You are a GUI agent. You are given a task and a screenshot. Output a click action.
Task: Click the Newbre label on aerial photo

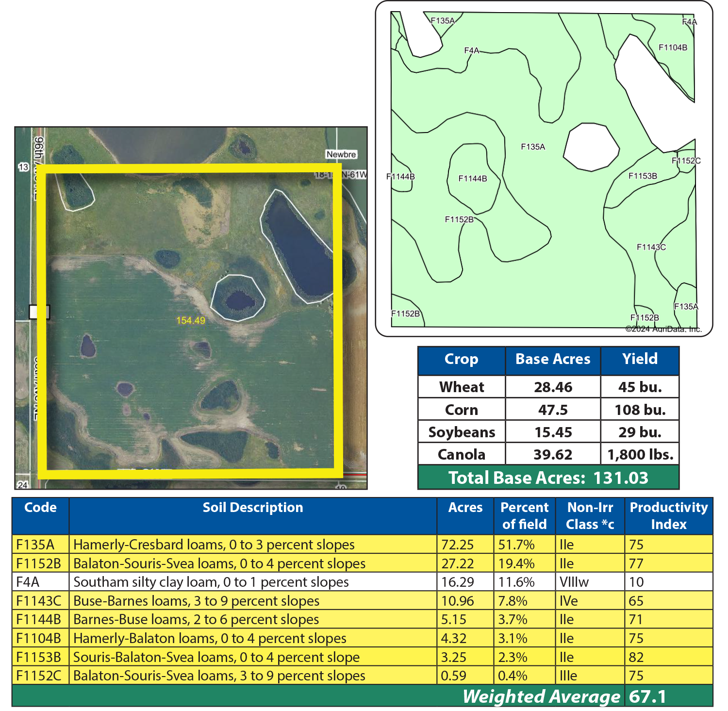click(x=341, y=154)
